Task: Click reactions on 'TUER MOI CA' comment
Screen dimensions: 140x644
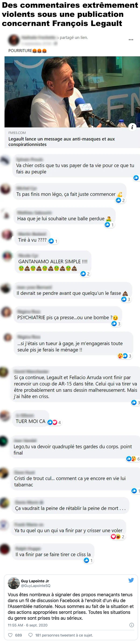Action: (x=54, y=423)
